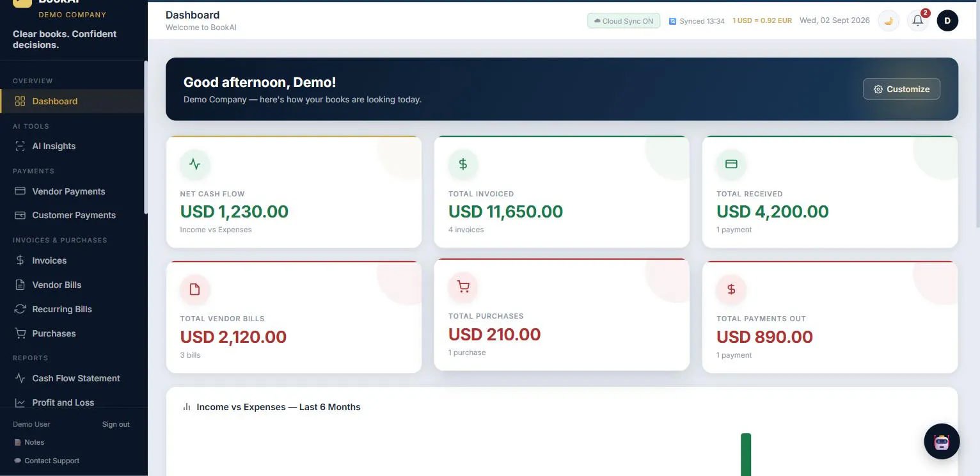The height and width of the screenshot is (476, 980).
Task: Click the Total Purchases cart icon
Action: click(463, 287)
